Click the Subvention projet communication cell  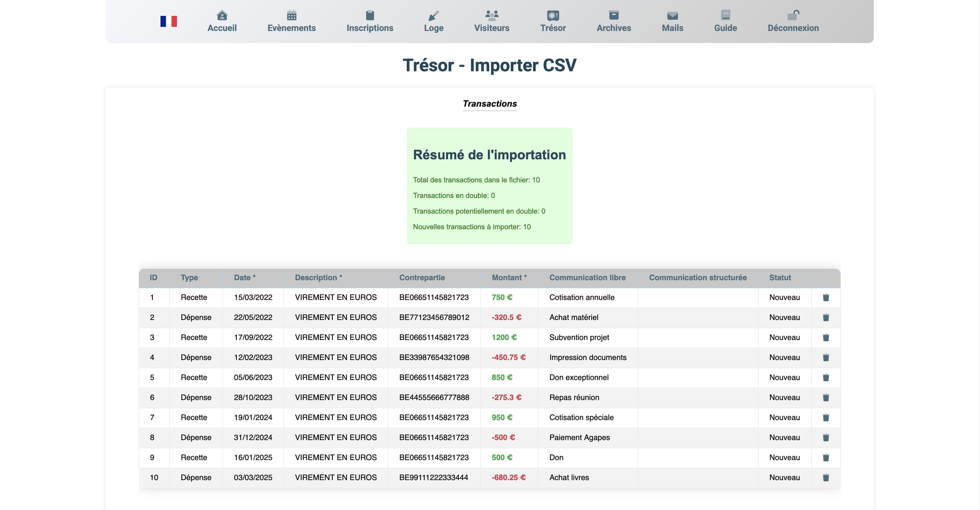(579, 337)
